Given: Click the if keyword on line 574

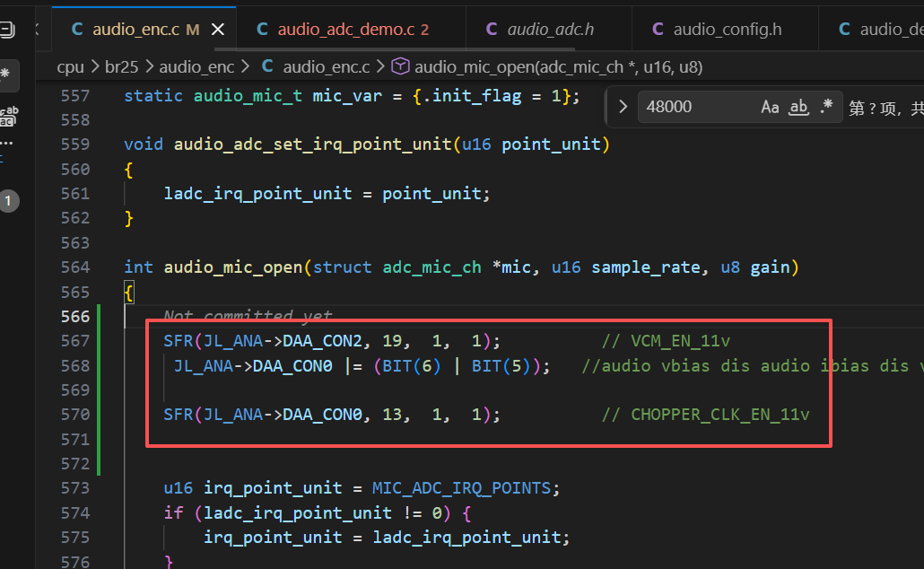Looking at the screenshot, I should [173, 513].
